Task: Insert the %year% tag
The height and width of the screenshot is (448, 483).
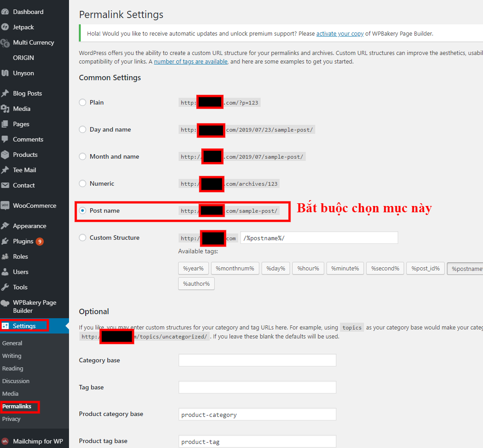Action: 193,268
